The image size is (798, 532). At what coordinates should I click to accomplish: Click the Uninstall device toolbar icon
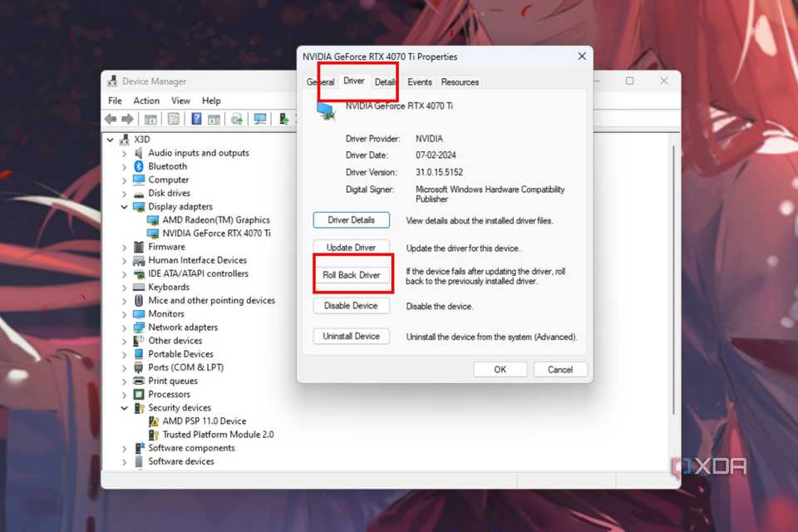pyautogui.click(x=283, y=118)
